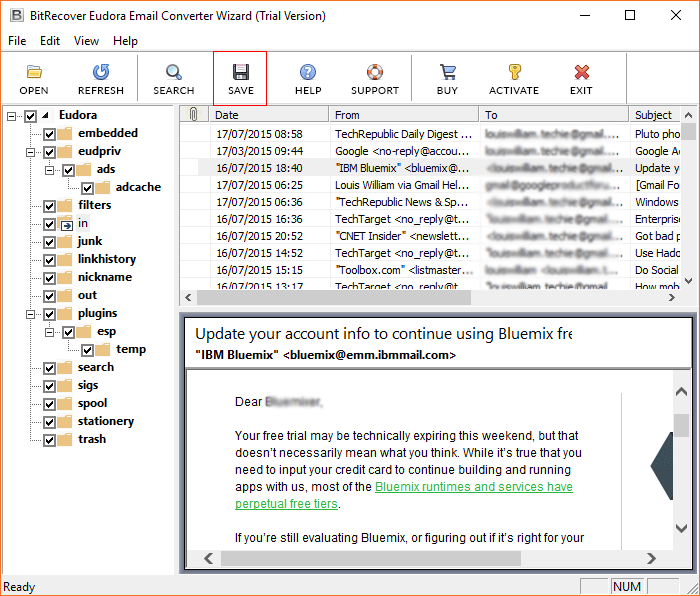Uncheck the esp folder checkbox
The image size is (700, 596).
[68, 332]
